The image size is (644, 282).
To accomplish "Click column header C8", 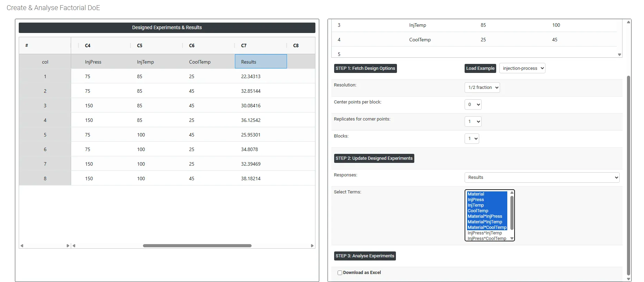I will click(x=301, y=45).
